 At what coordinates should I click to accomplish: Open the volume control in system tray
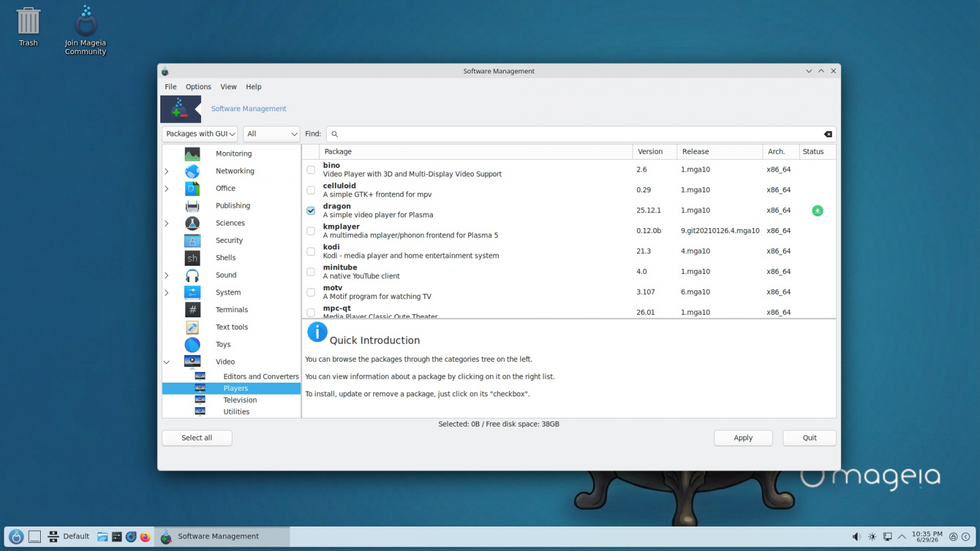pos(856,537)
